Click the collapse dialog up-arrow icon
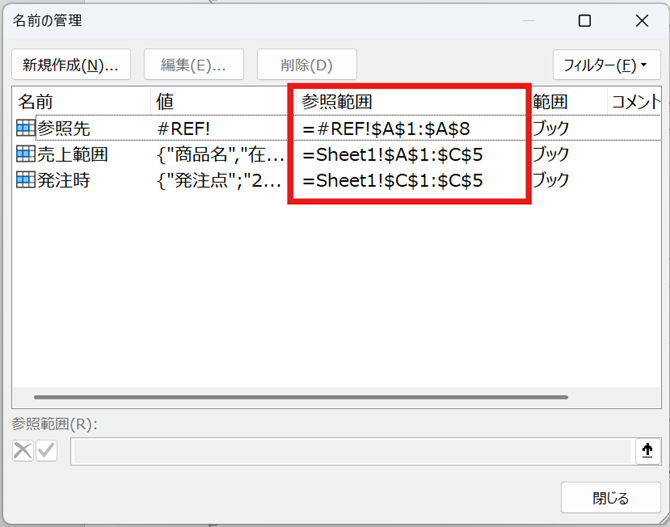Viewport: 670px width, 527px height. coord(646,451)
